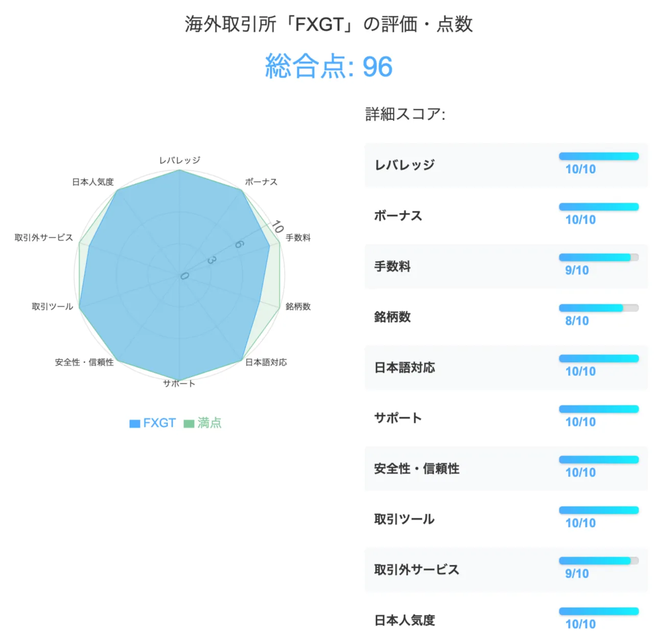The width and height of the screenshot is (658, 644).
Task: Click the 詳細スコア: heading
Action: coord(405,114)
